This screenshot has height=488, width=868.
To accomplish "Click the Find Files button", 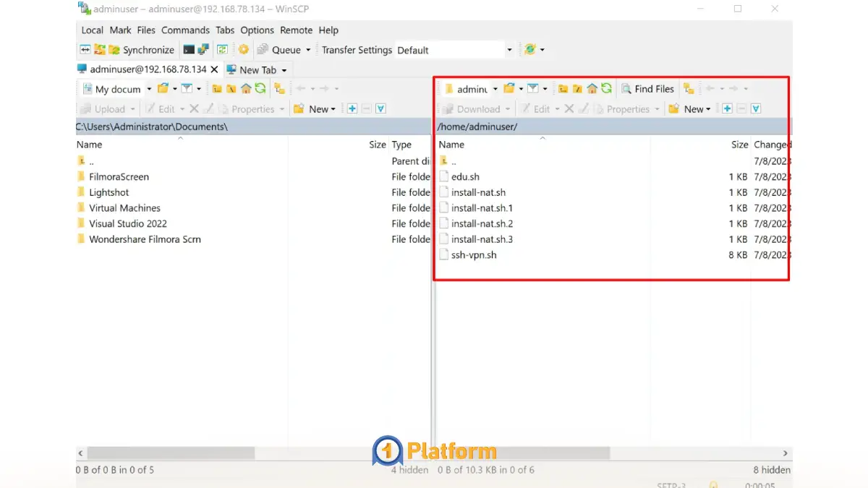I will [x=647, y=89].
